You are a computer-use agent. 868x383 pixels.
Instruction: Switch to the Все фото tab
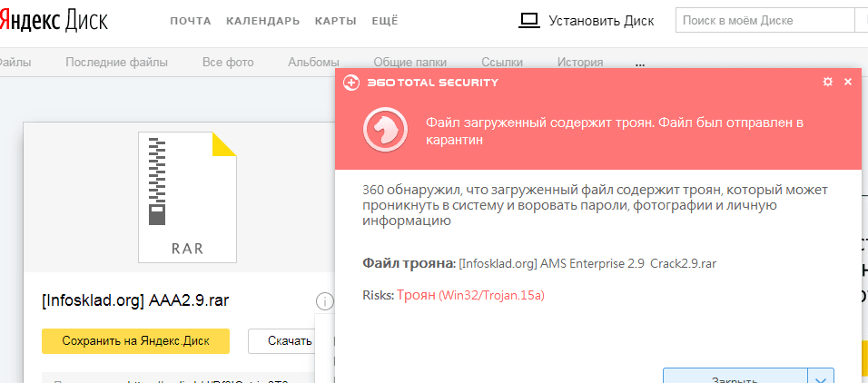click(228, 63)
